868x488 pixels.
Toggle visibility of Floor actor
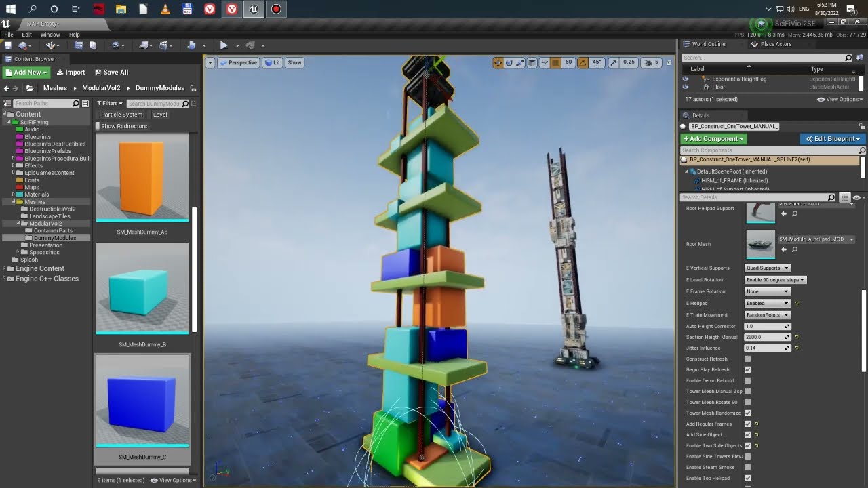point(685,87)
